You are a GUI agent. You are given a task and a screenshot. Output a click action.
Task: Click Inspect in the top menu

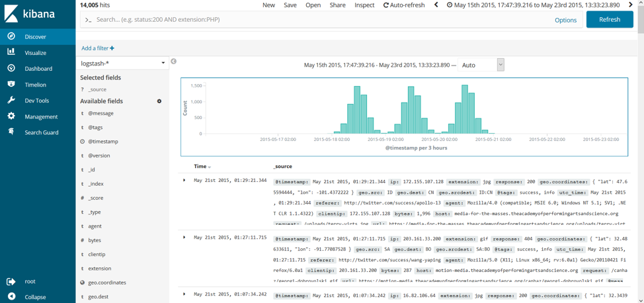coord(364,5)
